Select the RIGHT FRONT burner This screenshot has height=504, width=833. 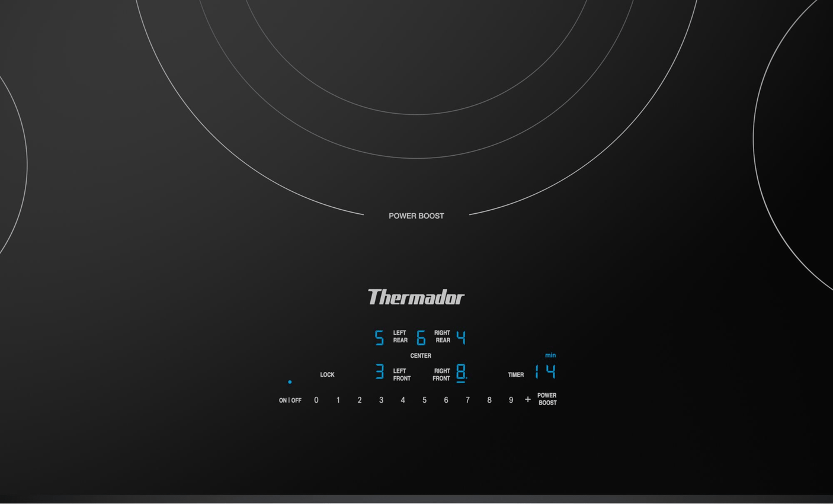click(x=441, y=375)
